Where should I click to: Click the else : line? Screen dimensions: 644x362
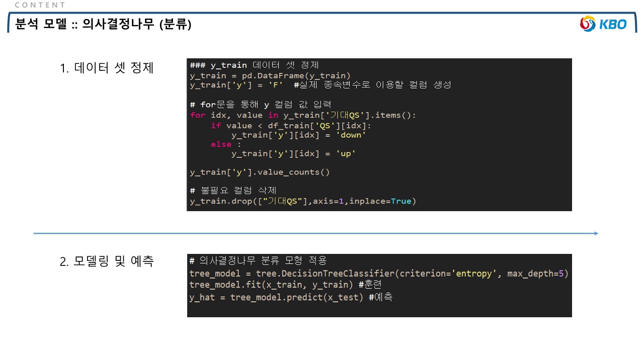[226, 144]
